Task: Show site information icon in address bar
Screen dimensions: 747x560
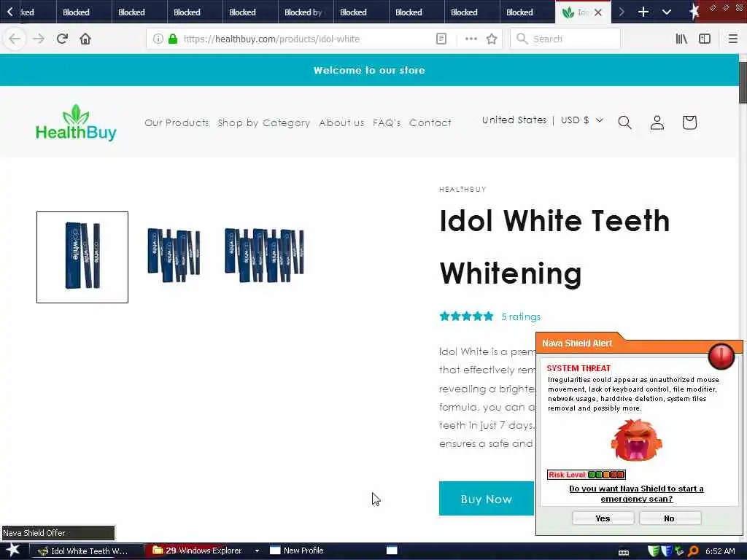Action: coord(158,39)
